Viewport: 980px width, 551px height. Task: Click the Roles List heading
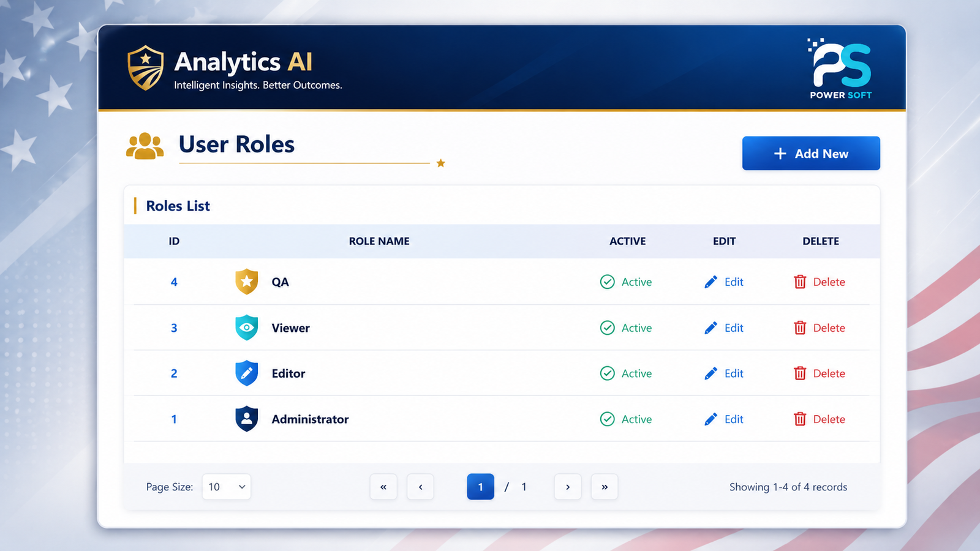178,206
